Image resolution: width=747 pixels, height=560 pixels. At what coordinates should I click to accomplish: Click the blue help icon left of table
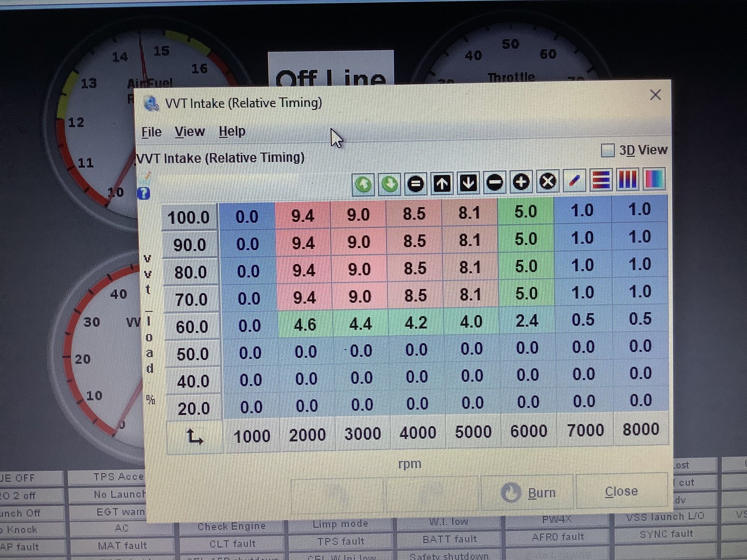point(143,193)
